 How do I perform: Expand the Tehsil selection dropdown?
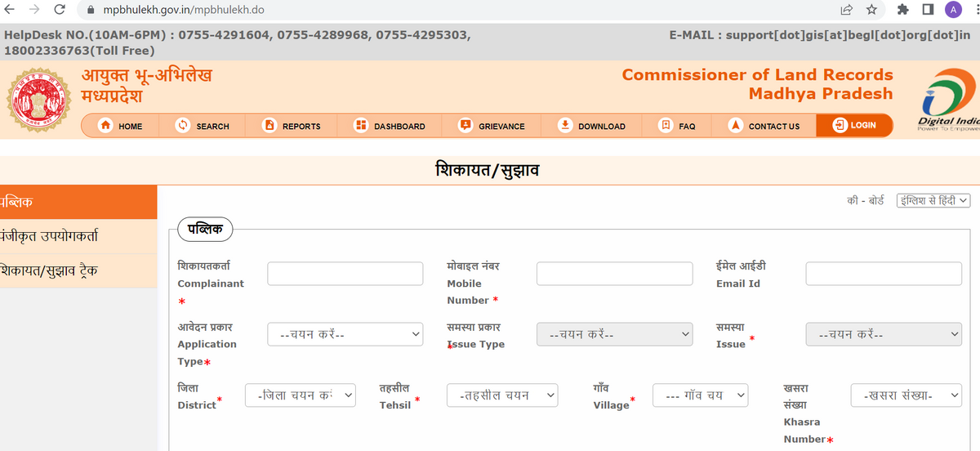502,395
